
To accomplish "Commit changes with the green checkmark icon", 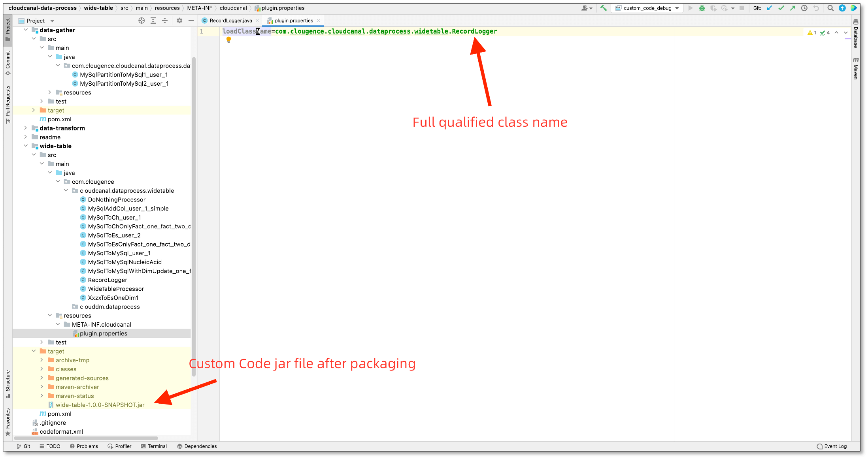I will [x=781, y=8].
